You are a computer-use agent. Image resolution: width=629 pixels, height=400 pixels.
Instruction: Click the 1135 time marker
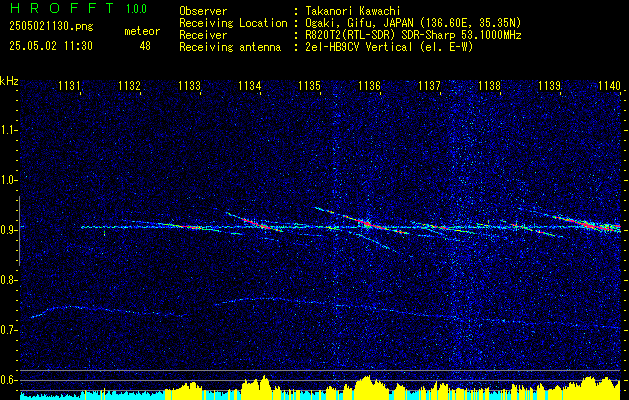point(309,85)
